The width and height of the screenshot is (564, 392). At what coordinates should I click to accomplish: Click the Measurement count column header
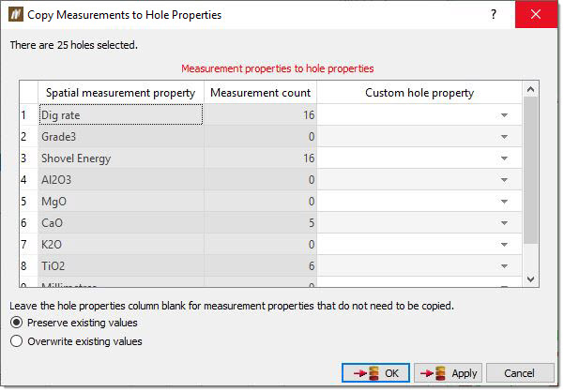pyautogui.click(x=261, y=93)
